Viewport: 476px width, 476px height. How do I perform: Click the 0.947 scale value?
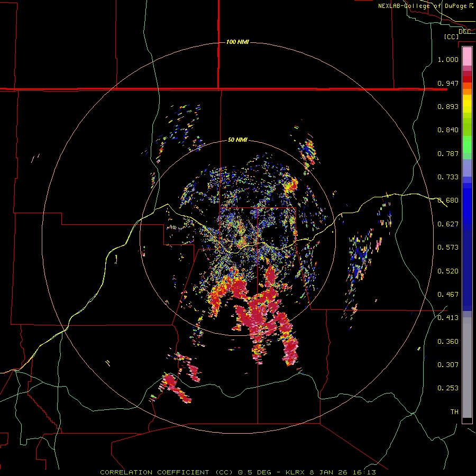click(448, 83)
